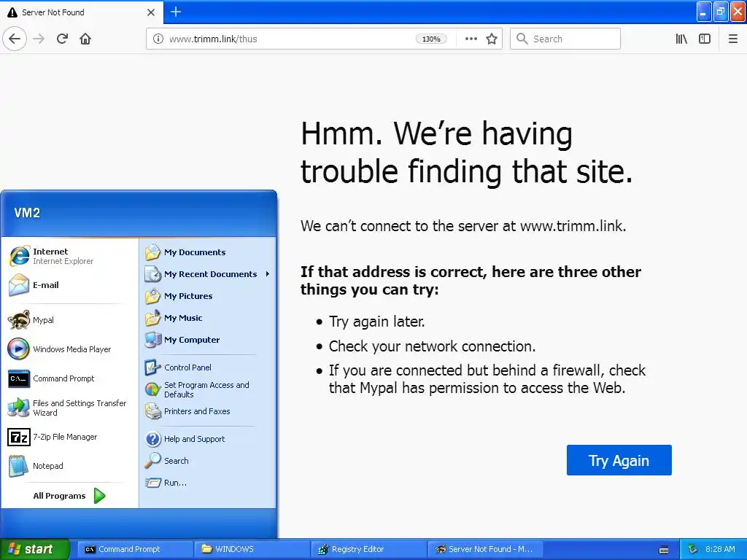Viewport: 747px width, 560px height.
Task: Close the Server Not Found tab
Action: 151,12
